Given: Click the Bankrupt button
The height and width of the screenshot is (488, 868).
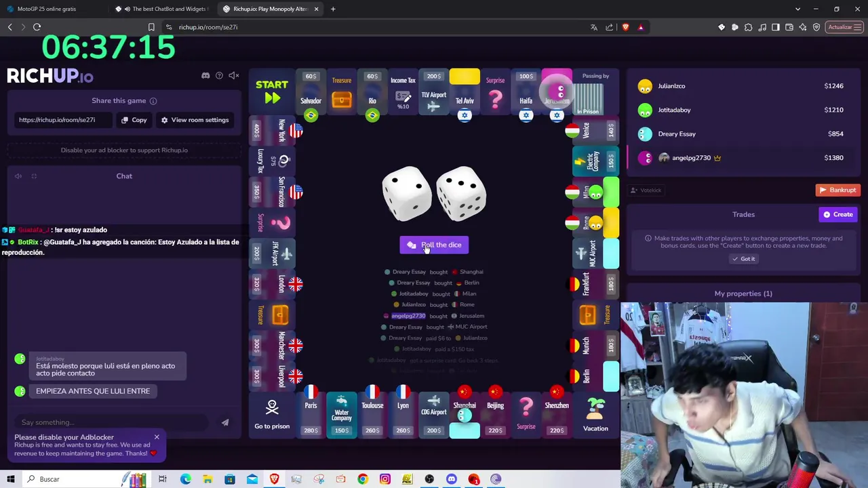Looking at the screenshot, I should [838, 190].
